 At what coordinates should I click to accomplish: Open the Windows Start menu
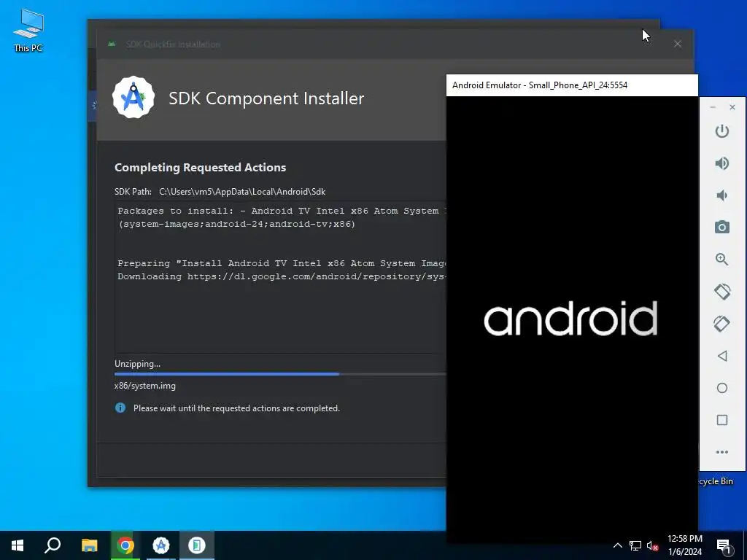[x=18, y=545]
